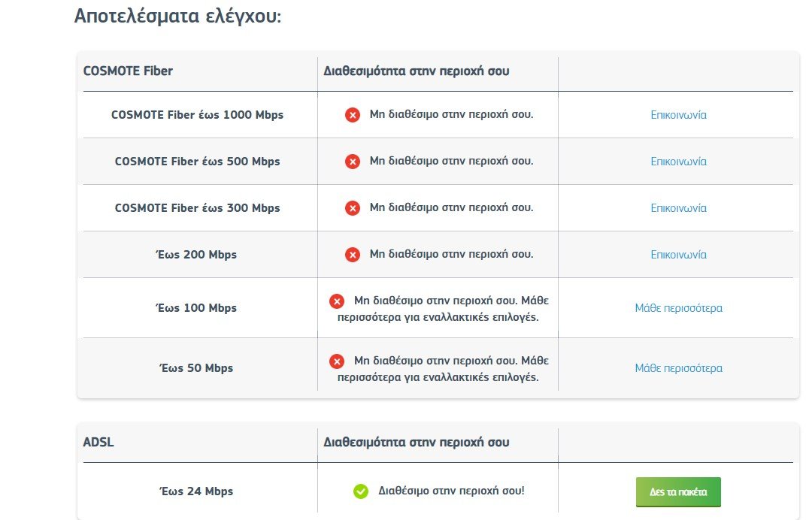
Task: Click red X icon for Fiber 1000 Mbps
Action: [x=353, y=115]
